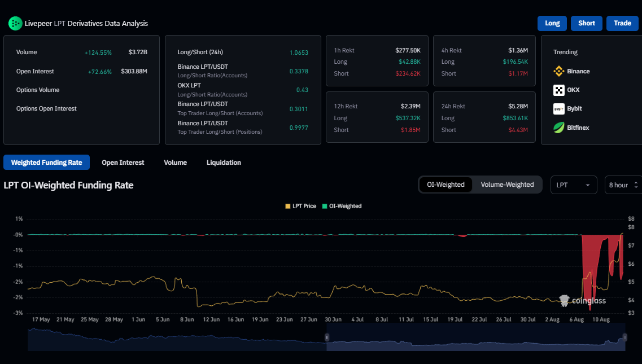The height and width of the screenshot is (364, 642).
Task: Click the Binance exchange icon
Action: pos(558,71)
